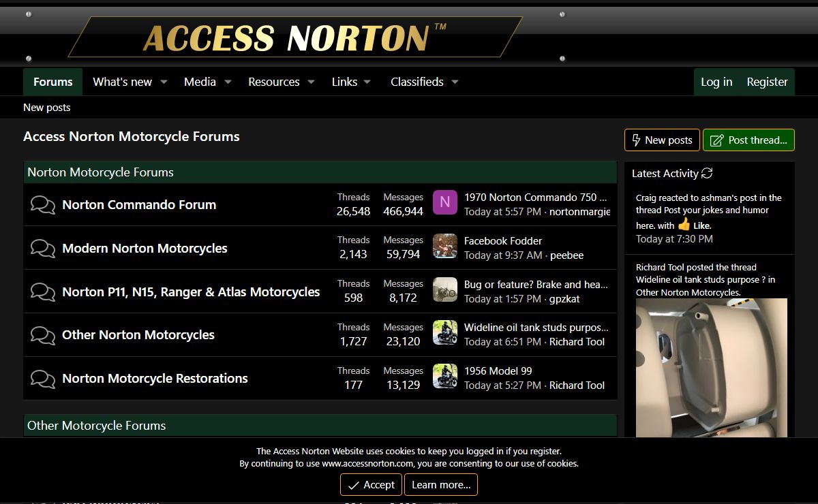
Task: Expand the Media dropdown arrow
Action: tap(228, 82)
